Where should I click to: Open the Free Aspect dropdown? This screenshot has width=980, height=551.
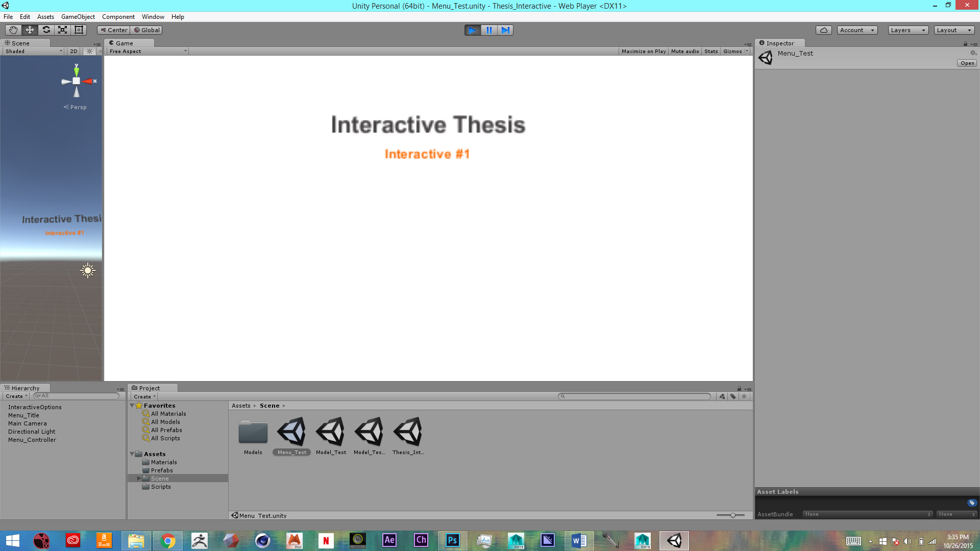[148, 52]
